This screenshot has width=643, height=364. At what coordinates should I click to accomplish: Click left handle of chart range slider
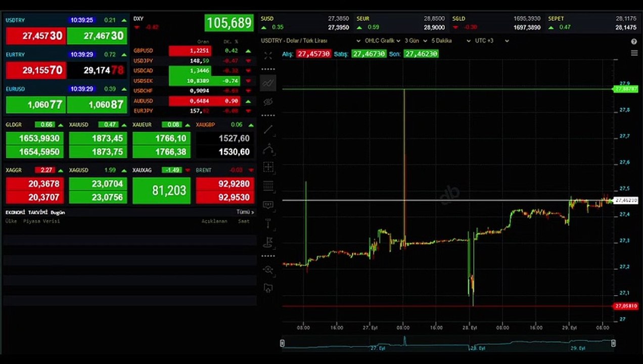click(x=282, y=343)
